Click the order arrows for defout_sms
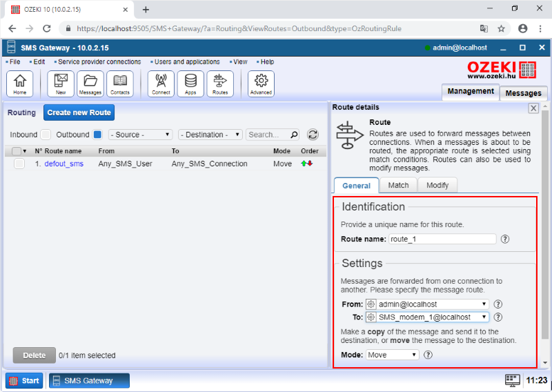The image size is (552, 392). coord(306,164)
